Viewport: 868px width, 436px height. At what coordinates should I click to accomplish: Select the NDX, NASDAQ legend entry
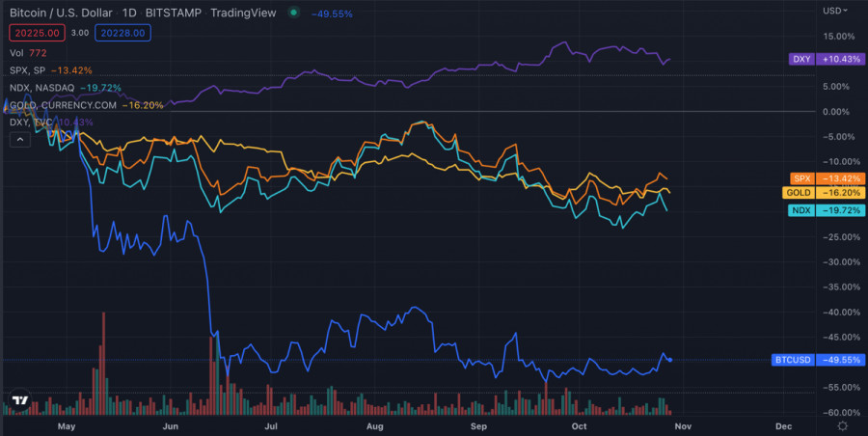(x=66, y=88)
